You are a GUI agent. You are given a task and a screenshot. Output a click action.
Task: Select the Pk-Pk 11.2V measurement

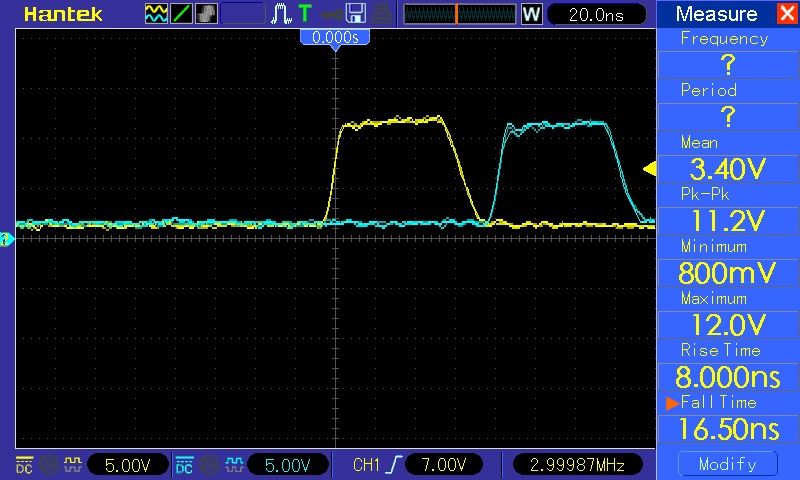click(x=728, y=221)
